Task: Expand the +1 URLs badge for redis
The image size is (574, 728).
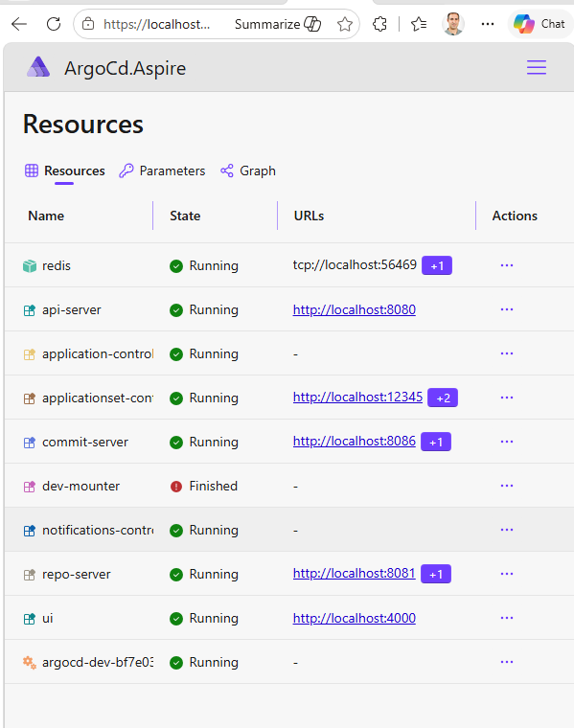Action: tap(437, 265)
